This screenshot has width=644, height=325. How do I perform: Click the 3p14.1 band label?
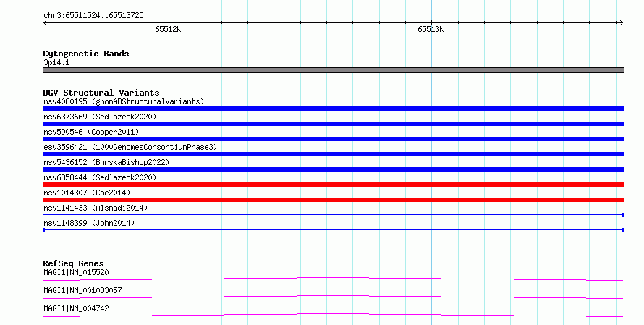click(x=56, y=62)
